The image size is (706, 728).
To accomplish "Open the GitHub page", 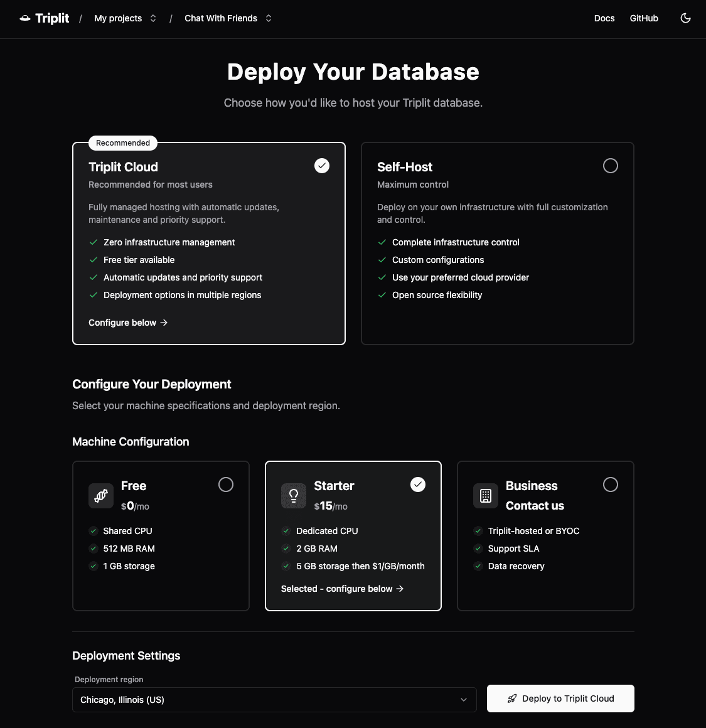I will coord(644,18).
